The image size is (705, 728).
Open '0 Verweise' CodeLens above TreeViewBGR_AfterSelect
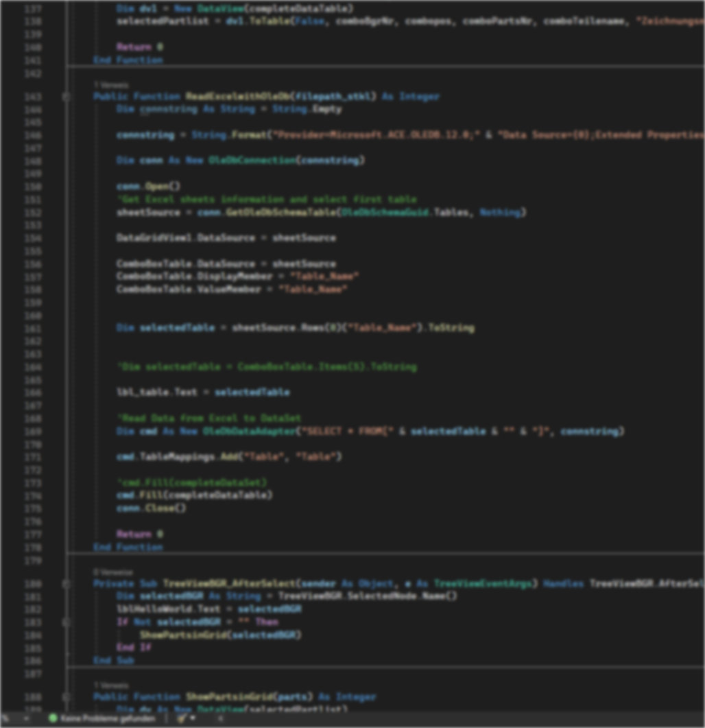pyautogui.click(x=113, y=572)
